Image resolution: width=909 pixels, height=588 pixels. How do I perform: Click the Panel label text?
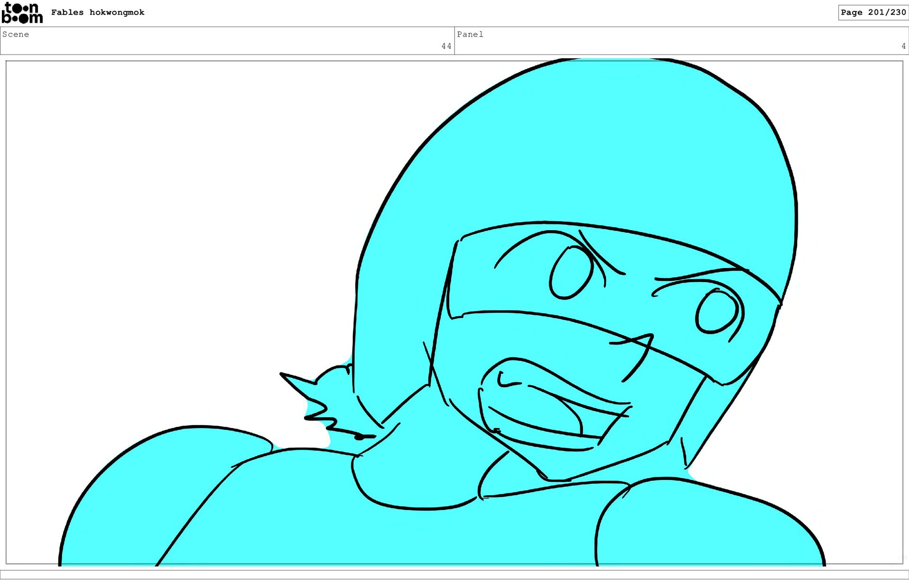coord(470,34)
